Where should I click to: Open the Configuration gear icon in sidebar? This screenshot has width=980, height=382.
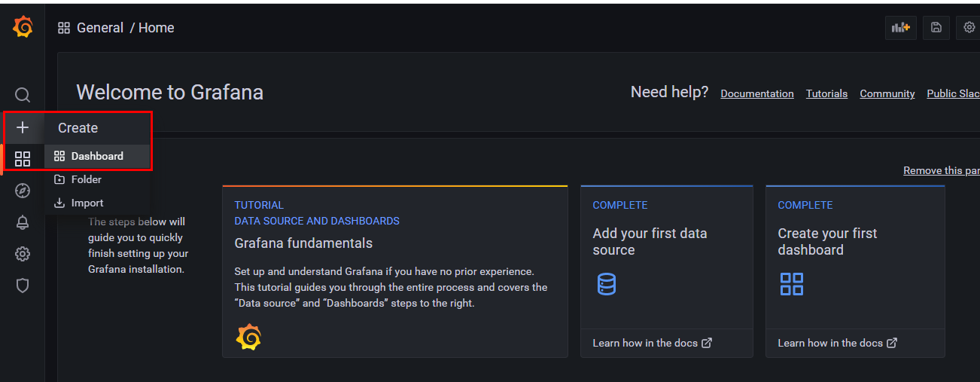pyautogui.click(x=23, y=254)
